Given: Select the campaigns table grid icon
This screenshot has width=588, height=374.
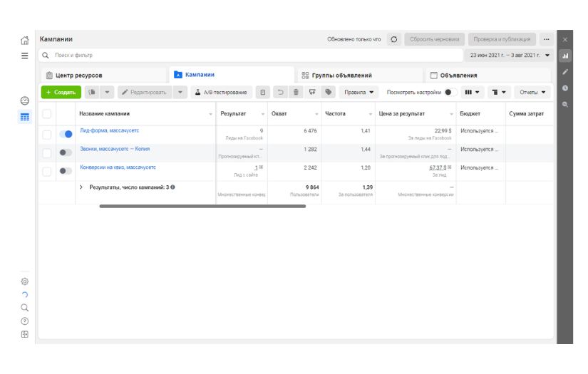Looking at the screenshot, I should [x=25, y=117].
